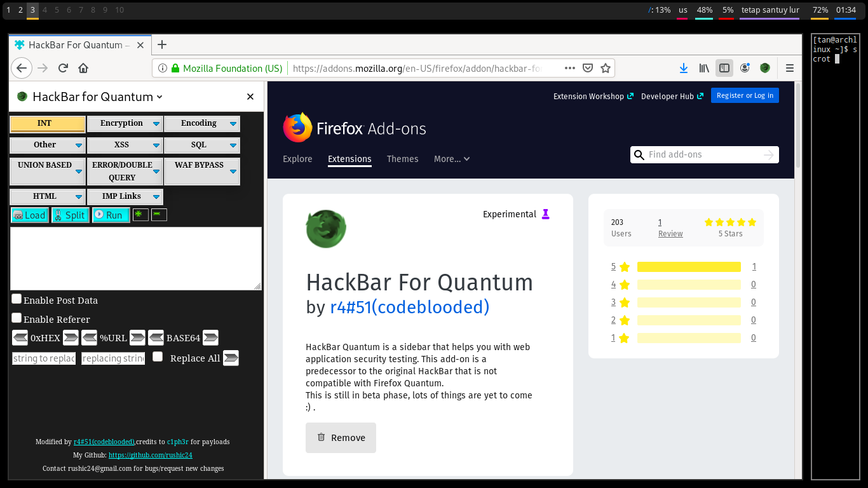Open the page actions three-dots menu
The image size is (868, 488).
pyautogui.click(x=570, y=68)
